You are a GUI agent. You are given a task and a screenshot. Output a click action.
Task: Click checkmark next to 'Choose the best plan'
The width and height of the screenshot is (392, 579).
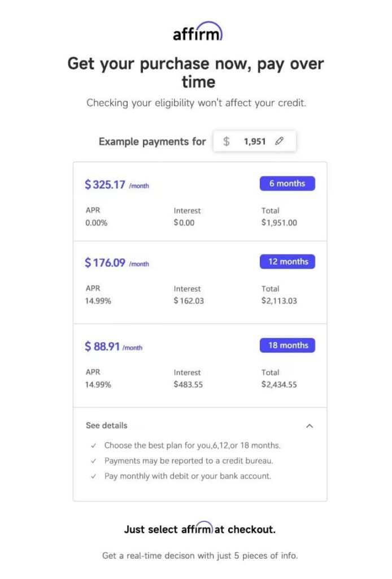(93, 446)
